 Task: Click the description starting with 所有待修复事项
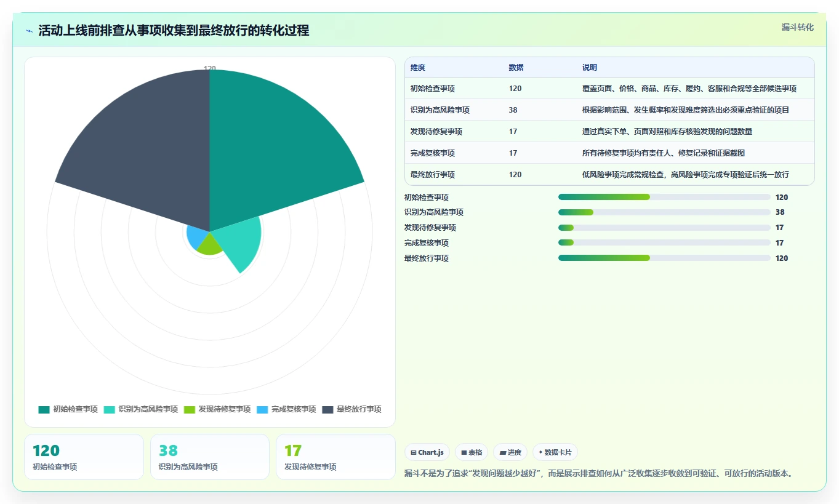[664, 153]
